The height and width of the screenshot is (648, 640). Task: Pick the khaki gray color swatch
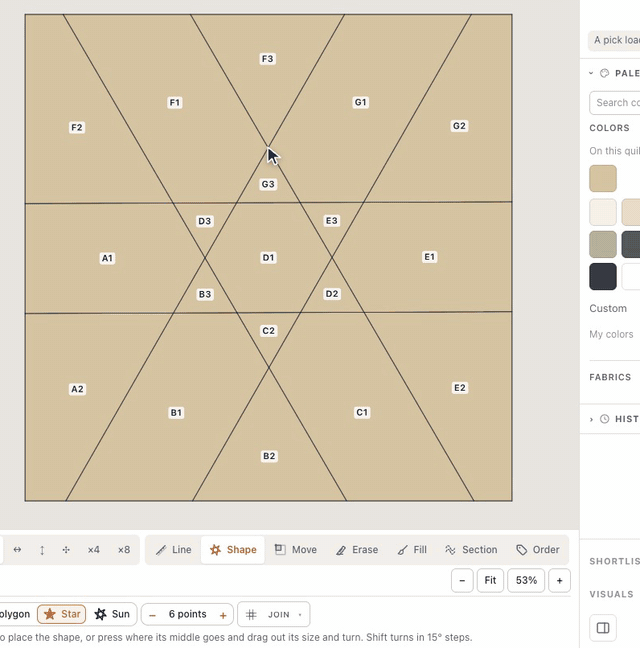pos(603,244)
